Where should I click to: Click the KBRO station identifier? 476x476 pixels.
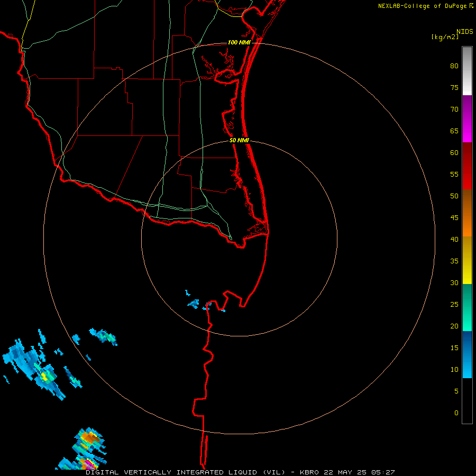click(x=310, y=472)
